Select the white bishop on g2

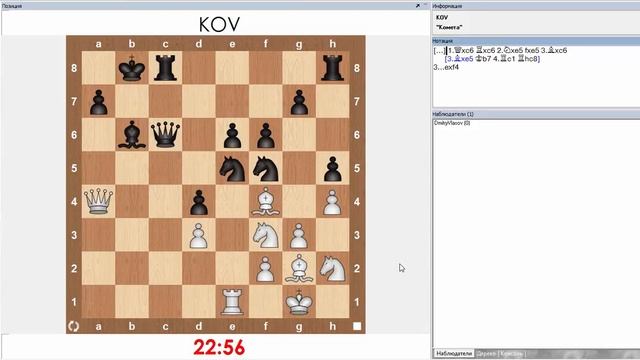pos(299,269)
